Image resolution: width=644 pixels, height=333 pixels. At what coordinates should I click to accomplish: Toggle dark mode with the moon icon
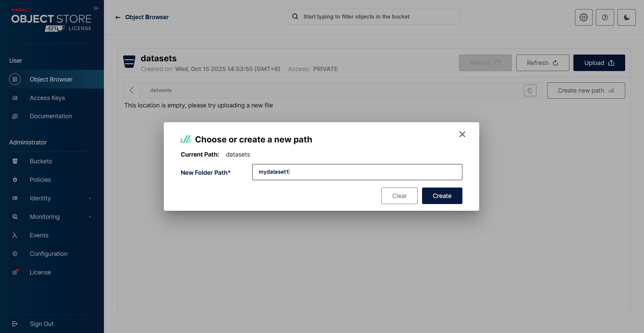[626, 17]
